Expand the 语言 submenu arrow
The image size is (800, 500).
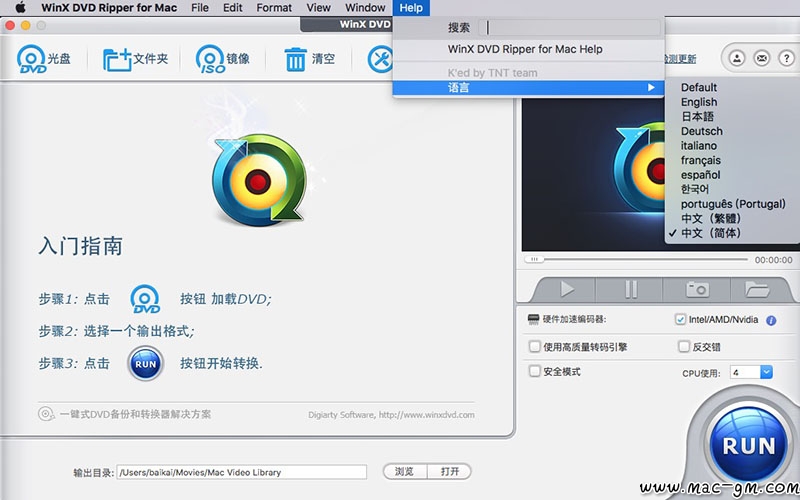(x=651, y=88)
